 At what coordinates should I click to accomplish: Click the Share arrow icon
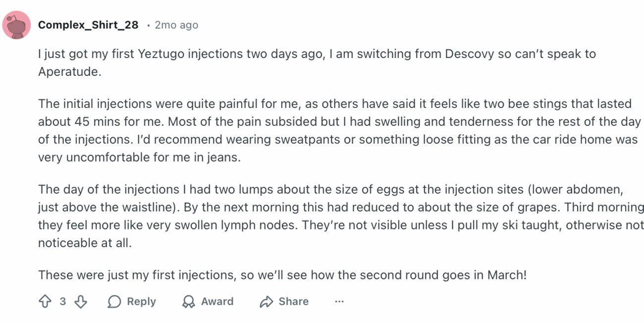267,301
